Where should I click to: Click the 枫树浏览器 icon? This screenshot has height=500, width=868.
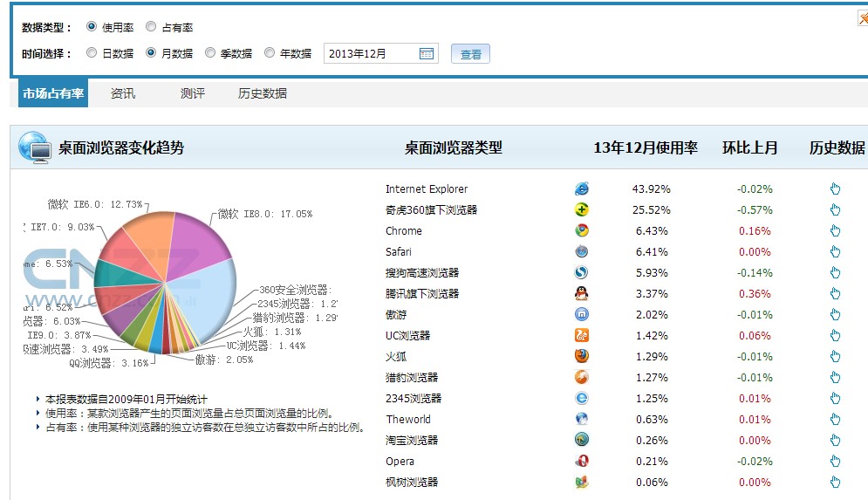click(x=581, y=482)
